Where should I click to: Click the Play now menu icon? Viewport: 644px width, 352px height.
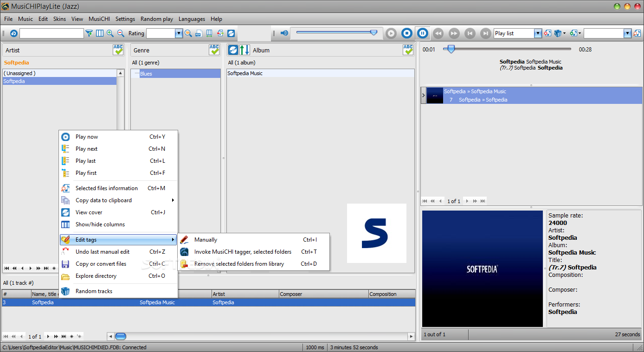pyautogui.click(x=66, y=137)
